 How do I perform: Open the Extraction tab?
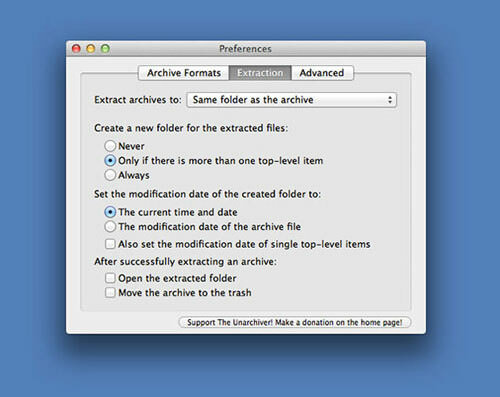click(260, 73)
